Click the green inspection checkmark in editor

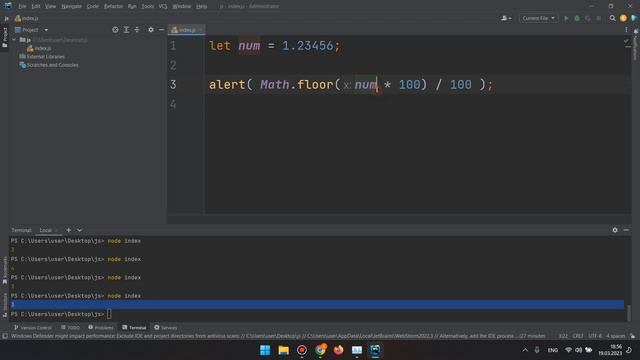point(627,42)
